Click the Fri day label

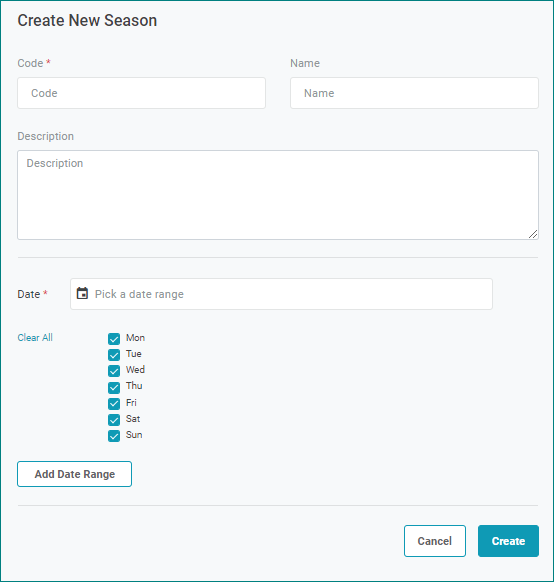point(131,402)
